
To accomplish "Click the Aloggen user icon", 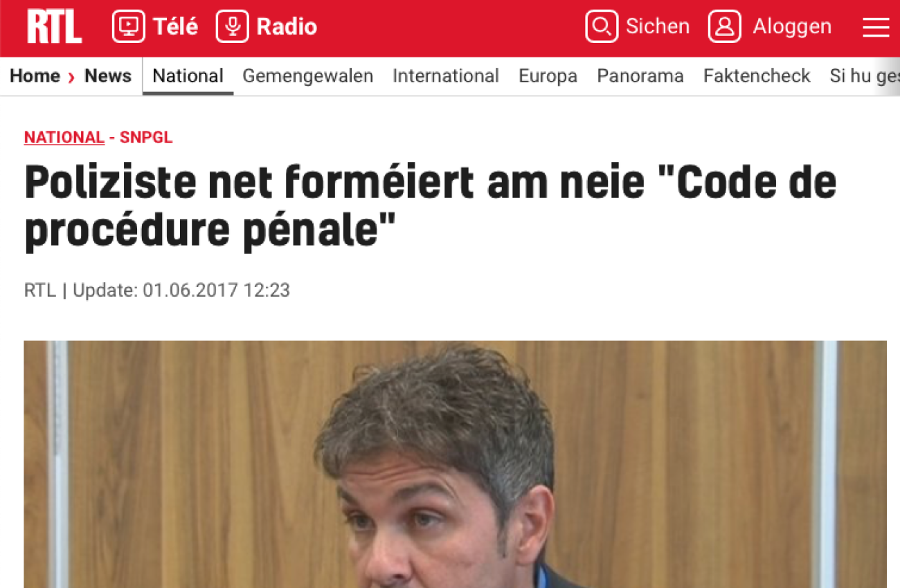I will [725, 27].
